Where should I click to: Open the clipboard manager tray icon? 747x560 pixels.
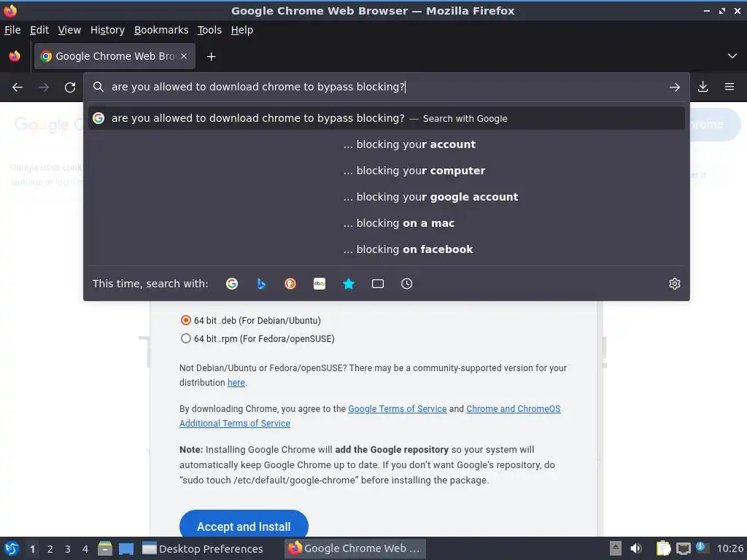[x=663, y=548]
